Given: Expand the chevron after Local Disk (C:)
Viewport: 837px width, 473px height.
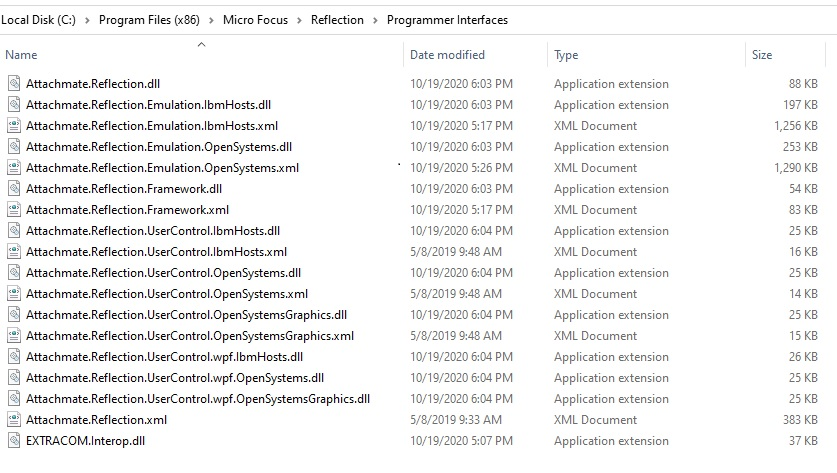Looking at the screenshot, I should (87, 20).
